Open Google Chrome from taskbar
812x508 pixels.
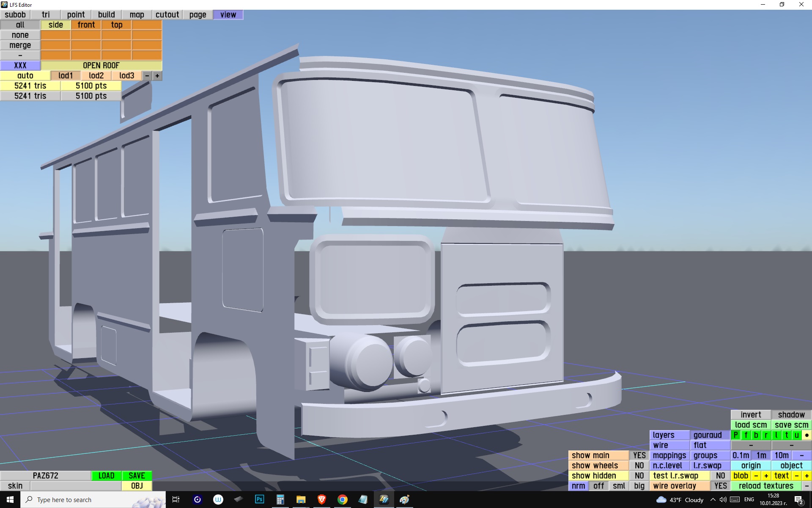(x=342, y=500)
